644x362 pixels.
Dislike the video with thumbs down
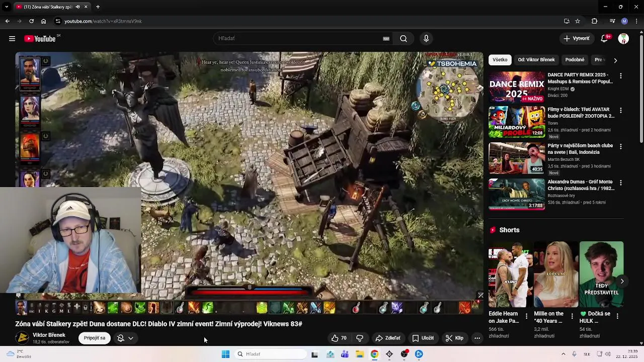click(360, 338)
